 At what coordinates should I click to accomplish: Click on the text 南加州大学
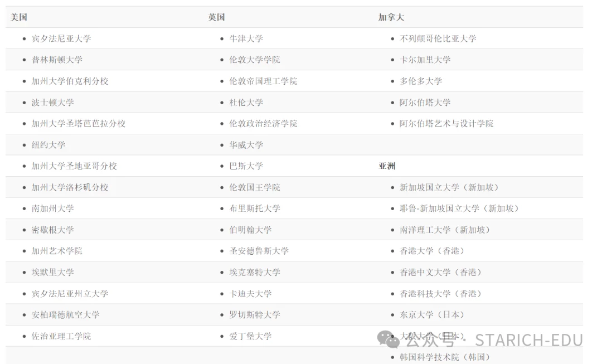coord(53,208)
